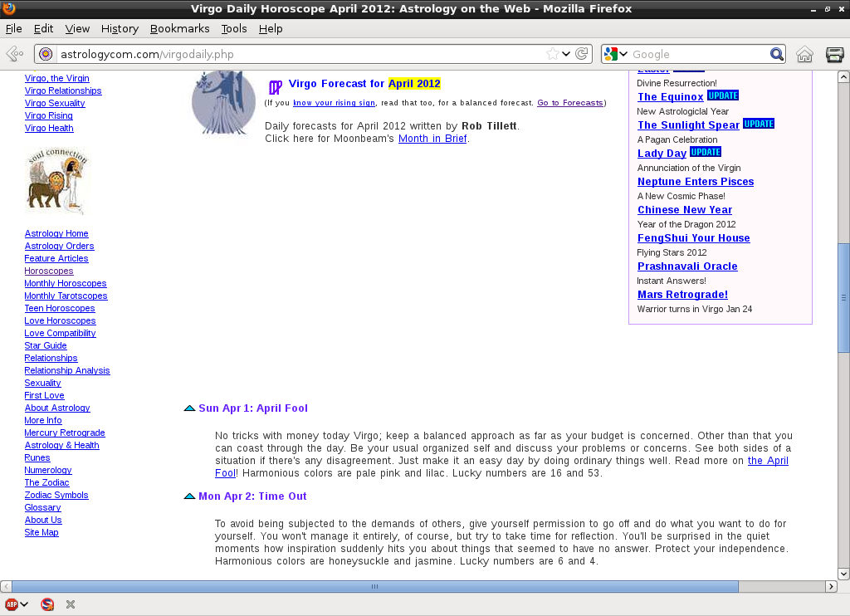Open the History menu
Viewport: 850px width, 616px height.
(120, 29)
